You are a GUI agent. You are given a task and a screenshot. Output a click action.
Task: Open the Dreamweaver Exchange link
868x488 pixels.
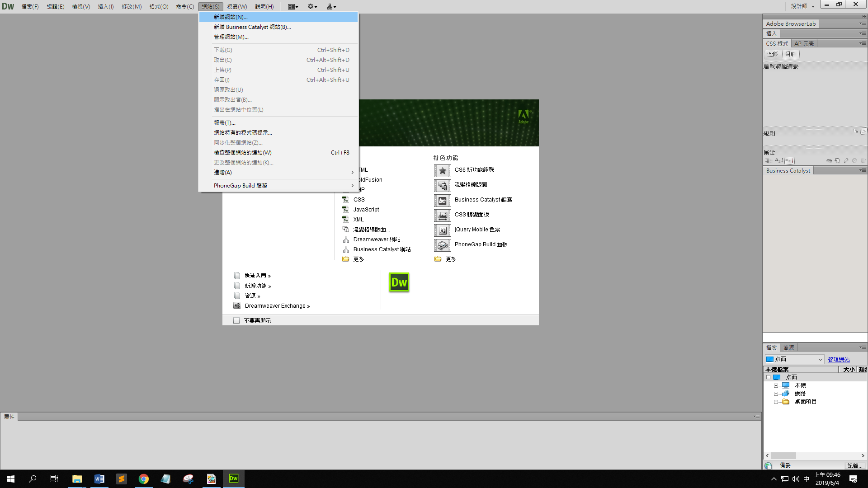(275, 306)
